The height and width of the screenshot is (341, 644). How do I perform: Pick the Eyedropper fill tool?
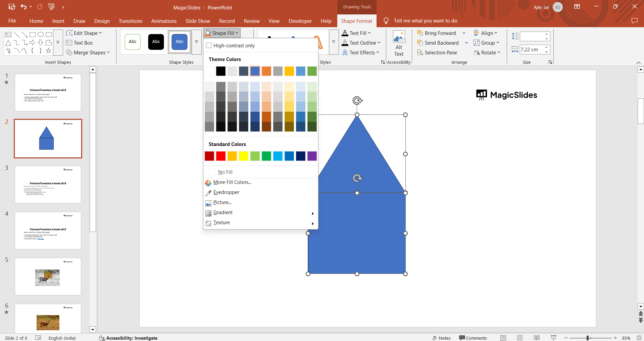pos(226,192)
